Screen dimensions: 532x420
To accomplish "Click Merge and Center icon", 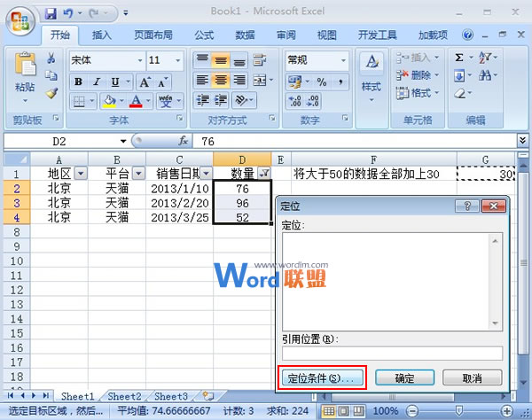I will point(260,81).
